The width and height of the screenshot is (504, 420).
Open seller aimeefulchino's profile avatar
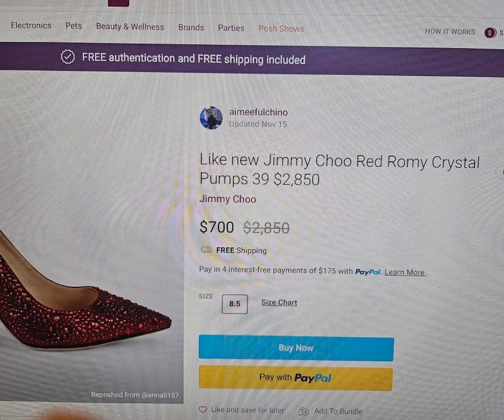coord(211,118)
